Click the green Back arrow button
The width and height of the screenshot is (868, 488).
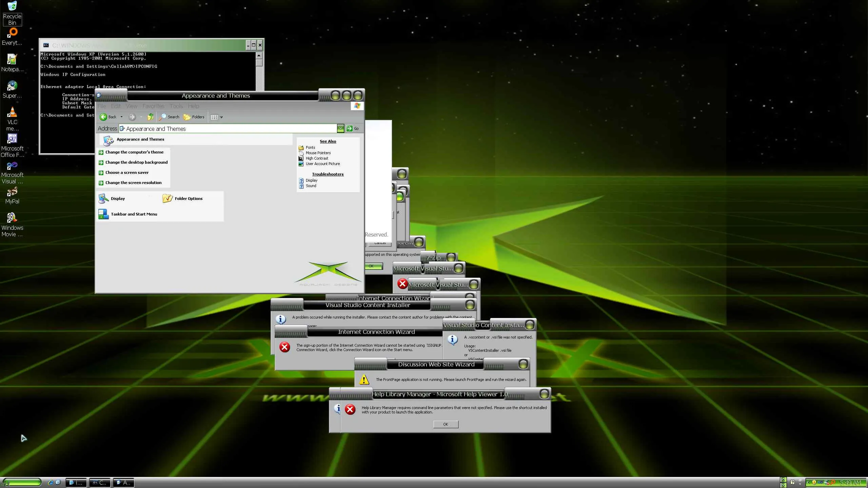104,117
